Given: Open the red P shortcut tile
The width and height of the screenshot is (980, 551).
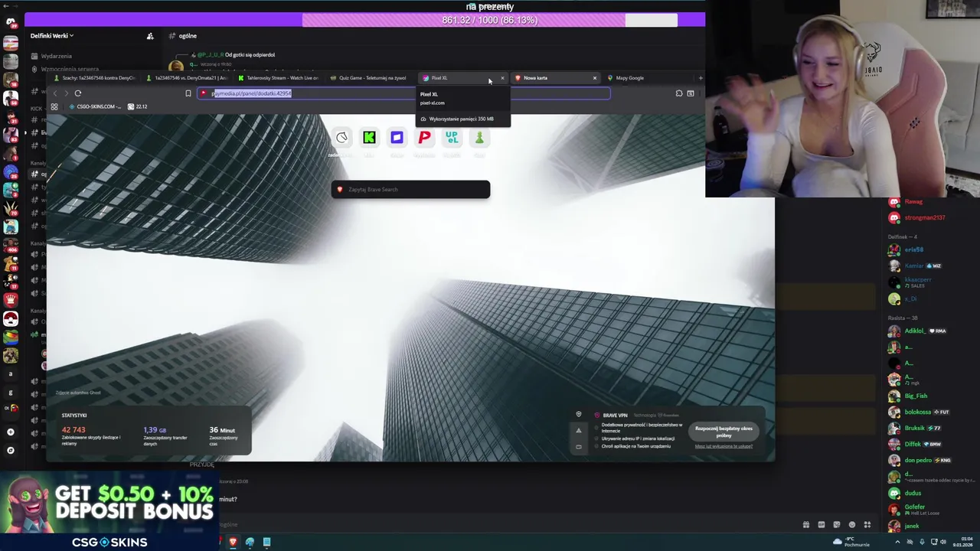Looking at the screenshot, I should coord(424,138).
